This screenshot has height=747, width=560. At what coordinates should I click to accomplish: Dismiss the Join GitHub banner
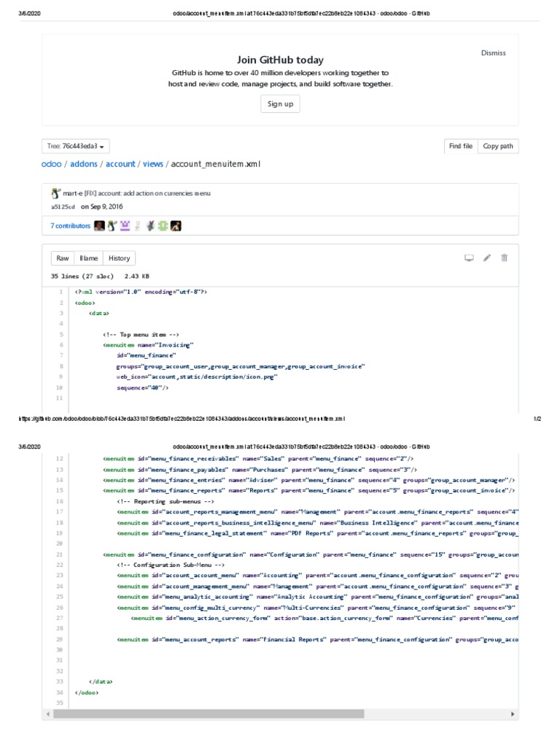click(494, 53)
